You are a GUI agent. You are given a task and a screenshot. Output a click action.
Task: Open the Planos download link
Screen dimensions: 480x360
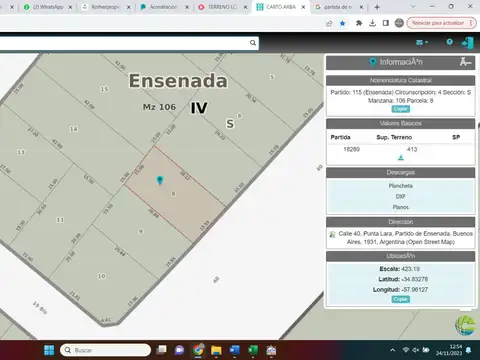click(x=400, y=207)
